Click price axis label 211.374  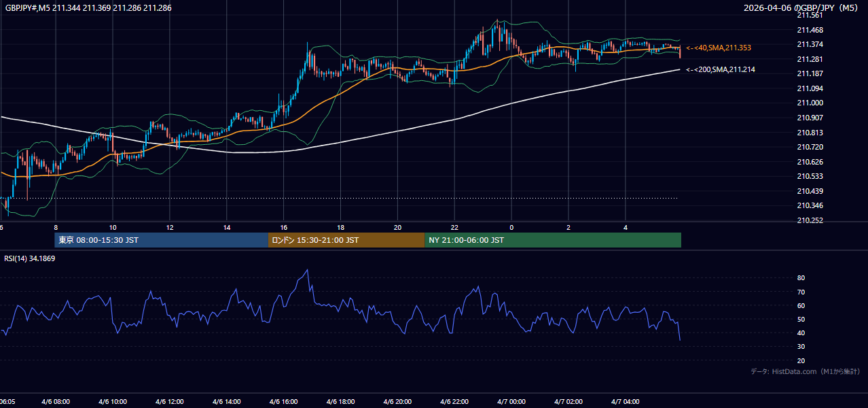810,44
